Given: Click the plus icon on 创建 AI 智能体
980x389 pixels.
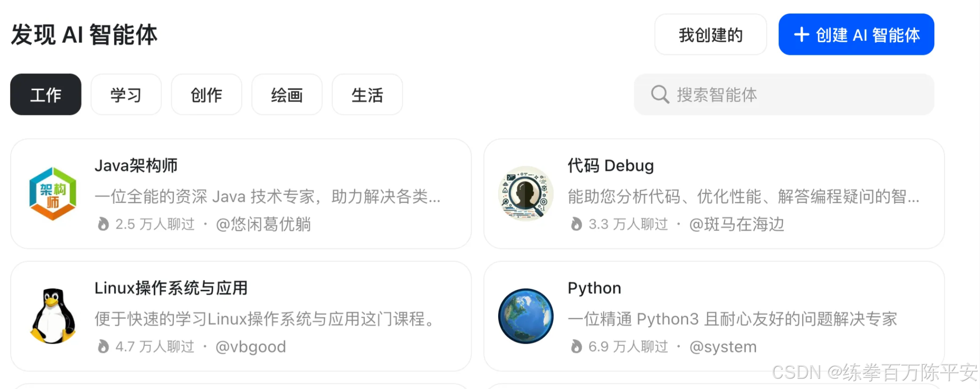Looking at the screenshot, I should click(x=801, y=34).
